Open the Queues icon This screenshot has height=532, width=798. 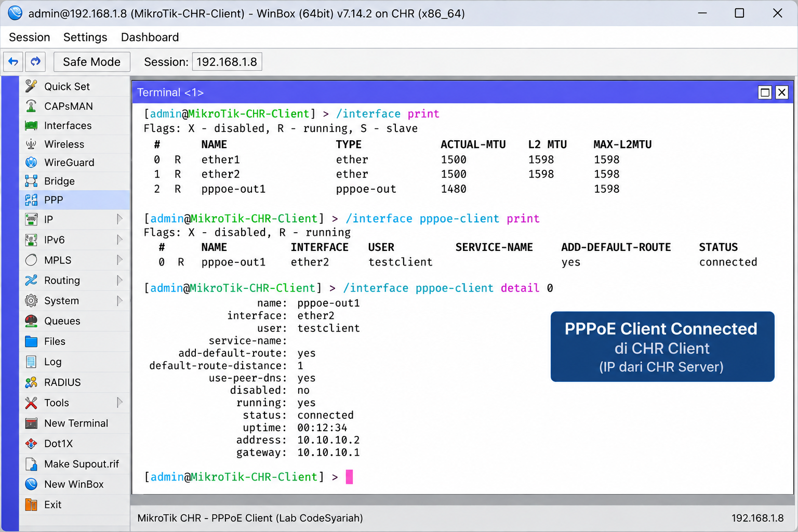click(31, 321)
